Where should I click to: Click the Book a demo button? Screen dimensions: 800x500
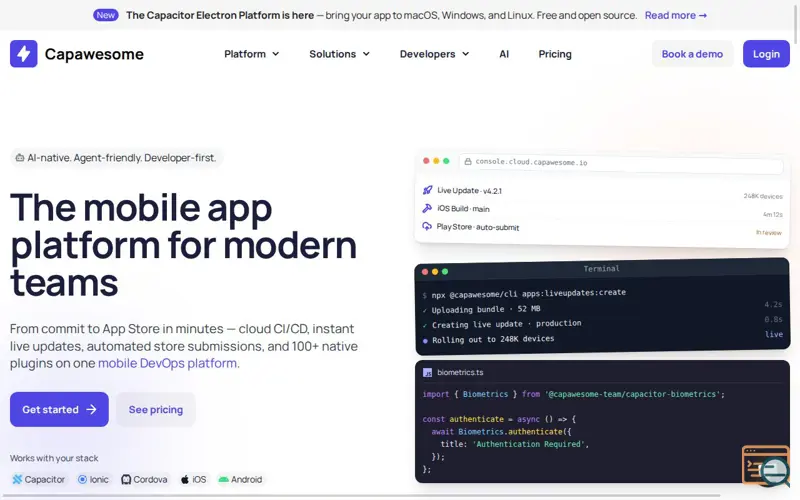point(692,54)
